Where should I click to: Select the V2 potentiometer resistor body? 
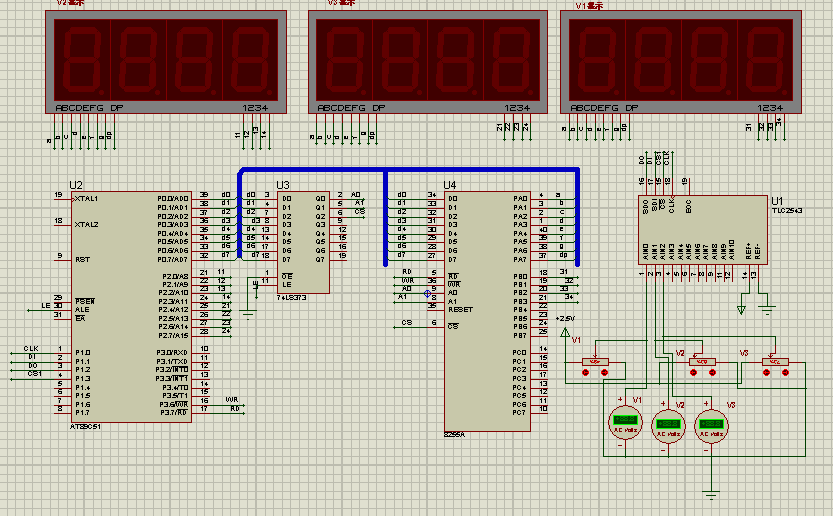coord(702,362)
